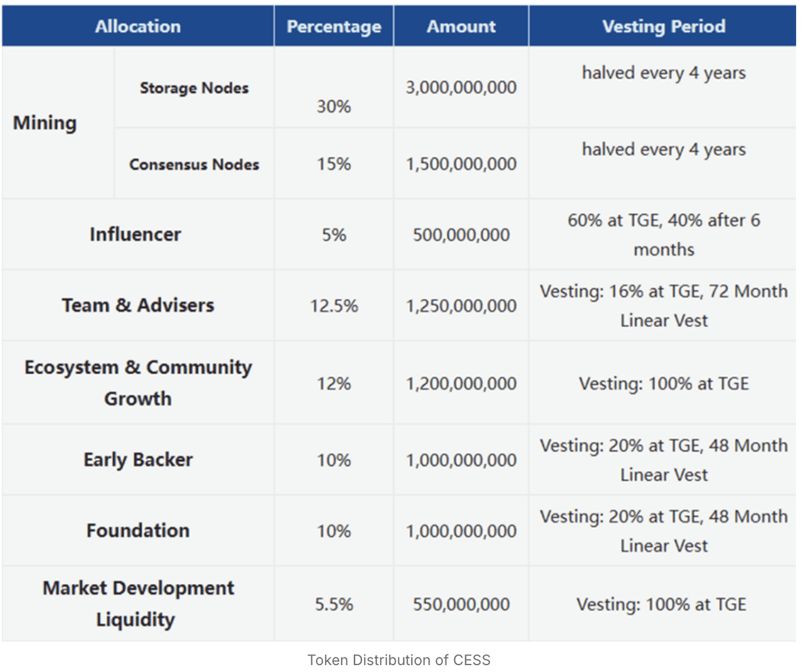Select Ecosystem & Community Growth cell
The height and width of the screenshot is (672, 803).
[138, 383]
